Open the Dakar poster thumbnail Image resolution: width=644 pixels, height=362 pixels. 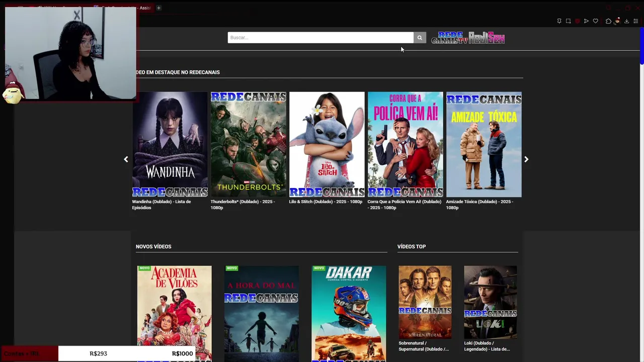point(349,314)
